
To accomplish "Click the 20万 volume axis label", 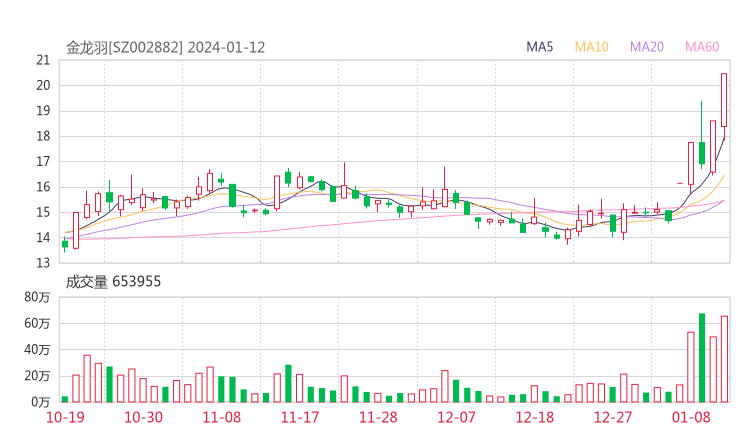I will [37, 376].
